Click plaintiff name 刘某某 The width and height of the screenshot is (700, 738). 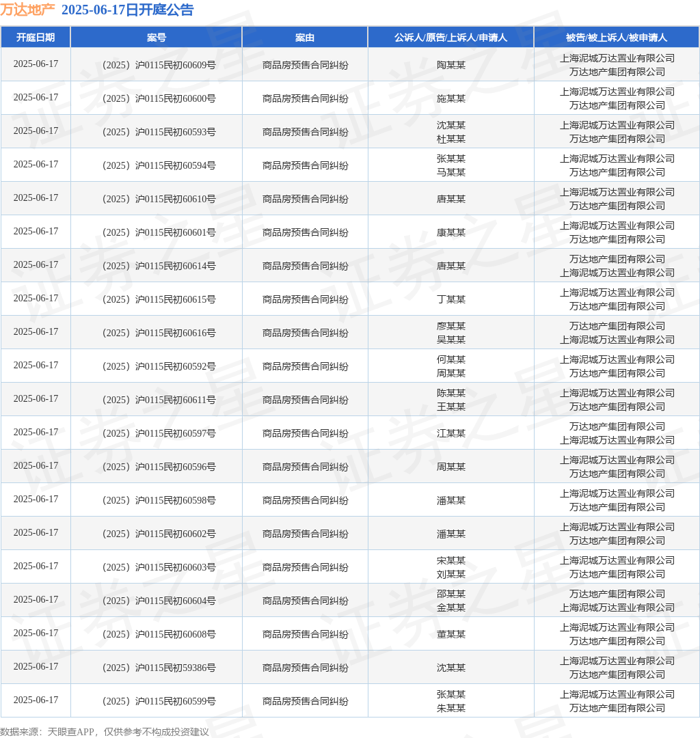pyautogui.click(x=451, y=574)
